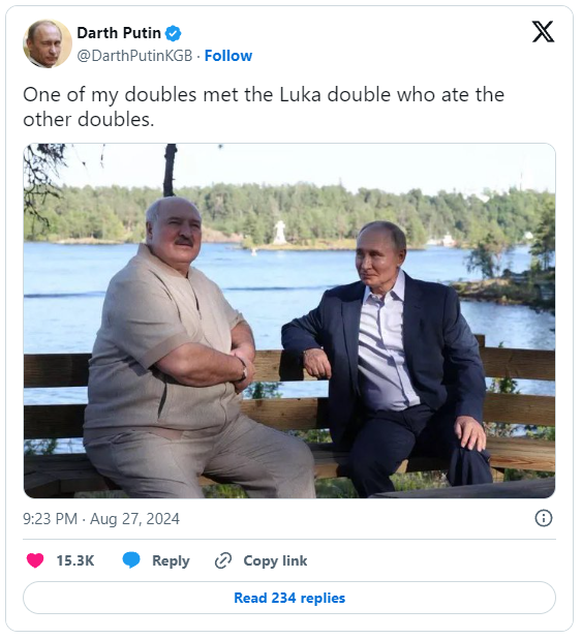The image size is (582, 639).
Task: Click the blue reply bubble icon
Action: coord(131,560)
